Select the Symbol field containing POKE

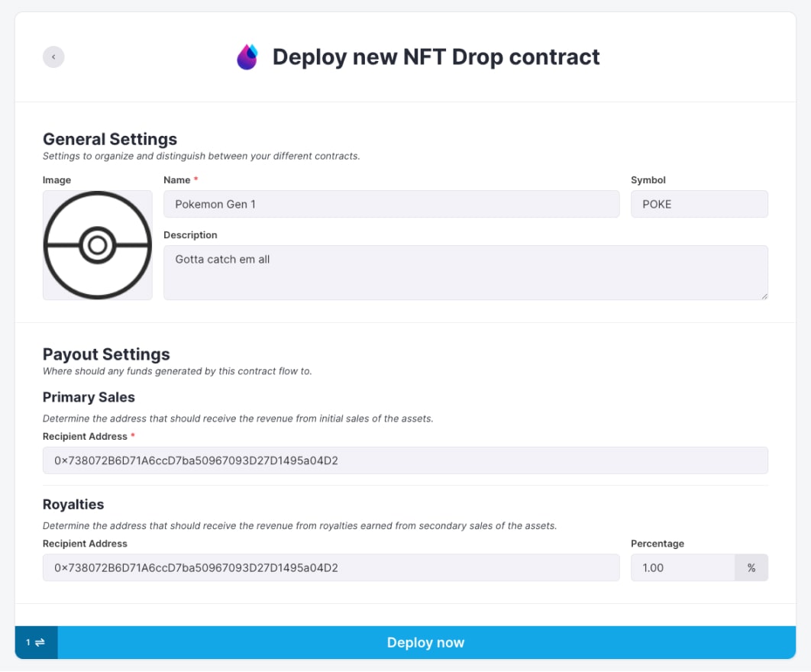click(x=699, y=204)
